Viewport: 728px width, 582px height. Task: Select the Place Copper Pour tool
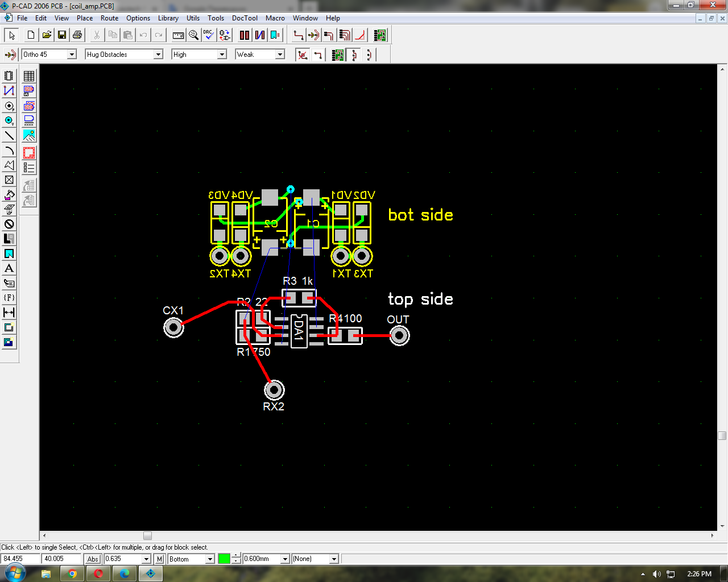pyautogui.click(x=9, y=194)
